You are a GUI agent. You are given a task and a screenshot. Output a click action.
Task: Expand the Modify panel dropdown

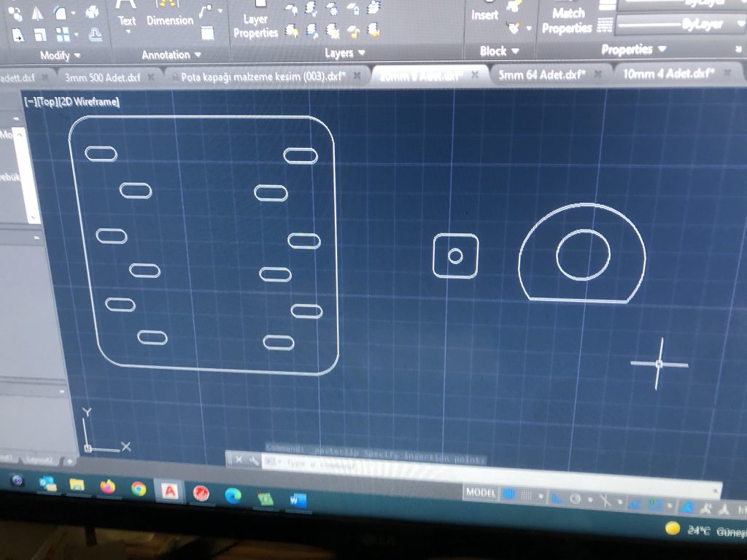click(61, 55)
